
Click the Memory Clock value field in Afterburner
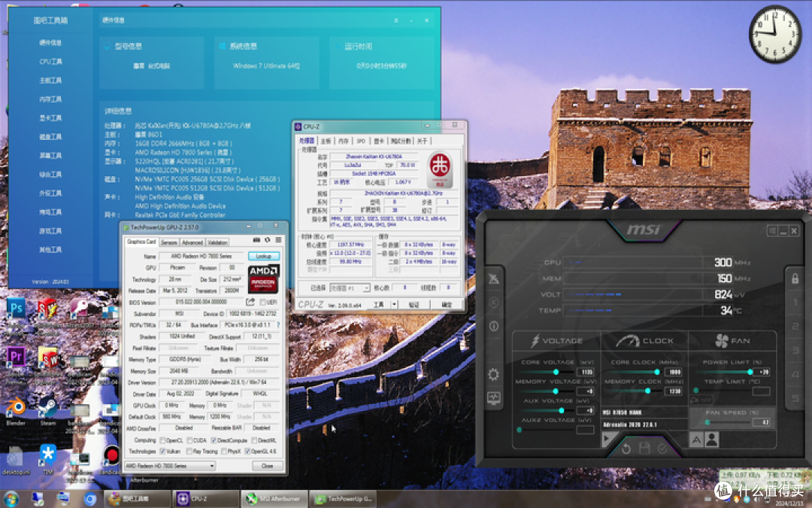673,391
